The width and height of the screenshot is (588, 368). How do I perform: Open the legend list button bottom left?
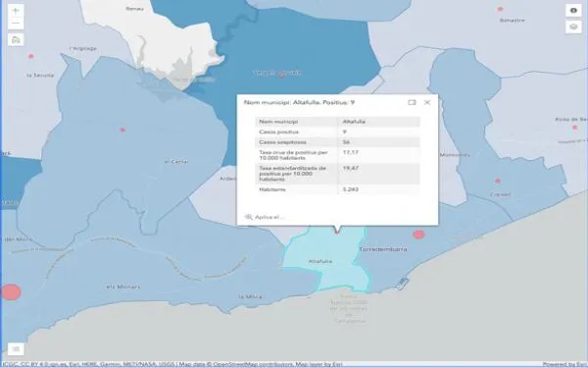pyautogui.click(x=16, y=348)
